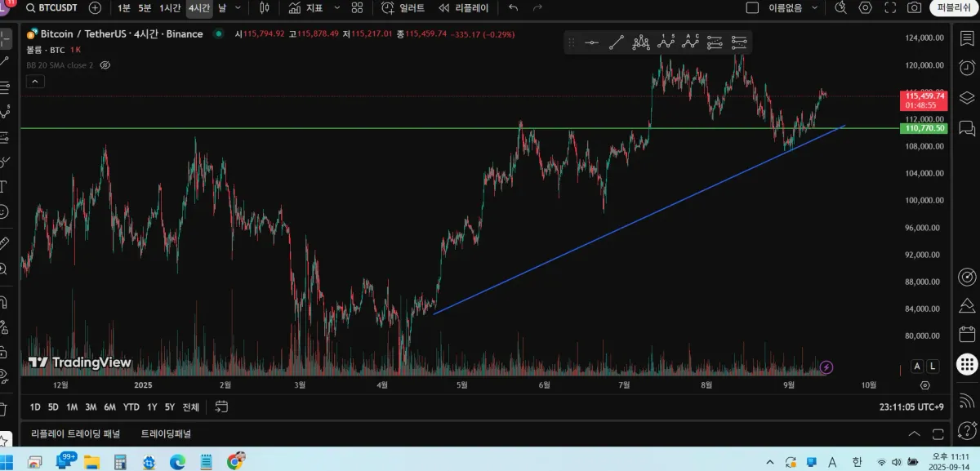
Task: Click the 퍼블리쉬 publish button
Action: click(x=954, y=7)
